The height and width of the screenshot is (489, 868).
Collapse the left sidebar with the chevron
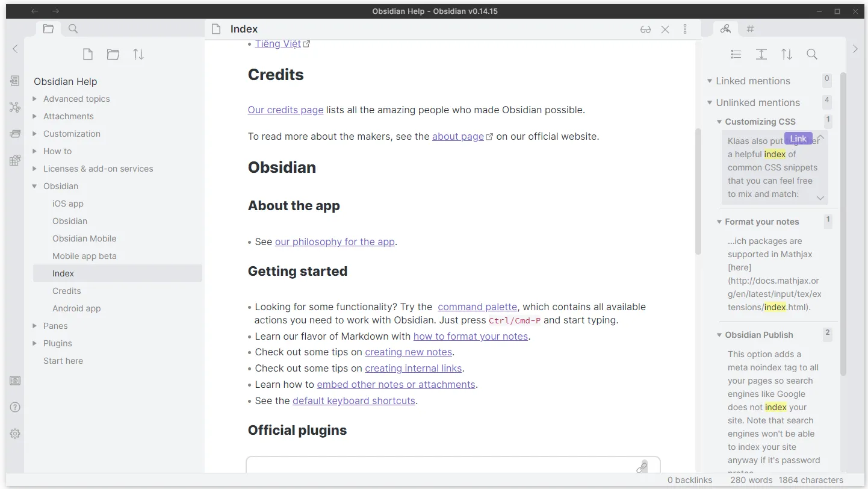point(15,49)
